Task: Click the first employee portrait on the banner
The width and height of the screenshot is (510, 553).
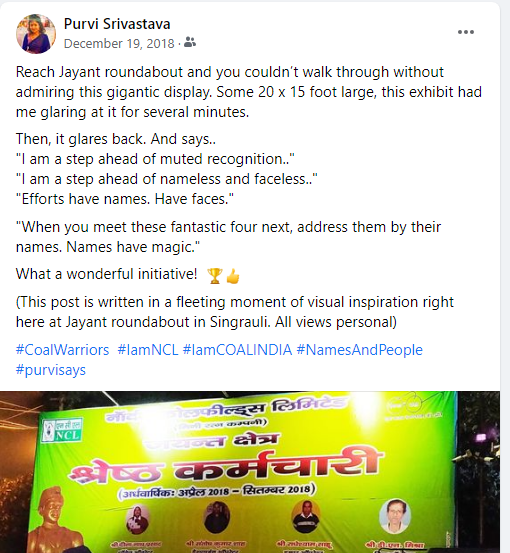Action: 138,519
